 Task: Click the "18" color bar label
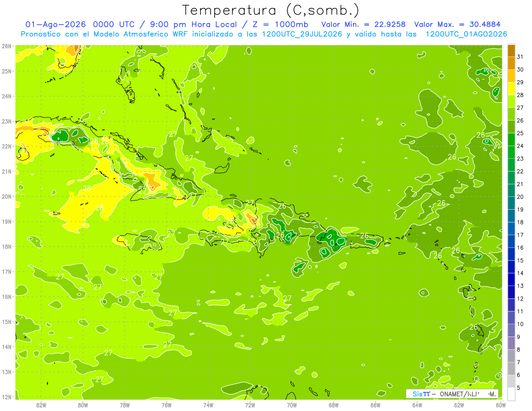(520, 222)
